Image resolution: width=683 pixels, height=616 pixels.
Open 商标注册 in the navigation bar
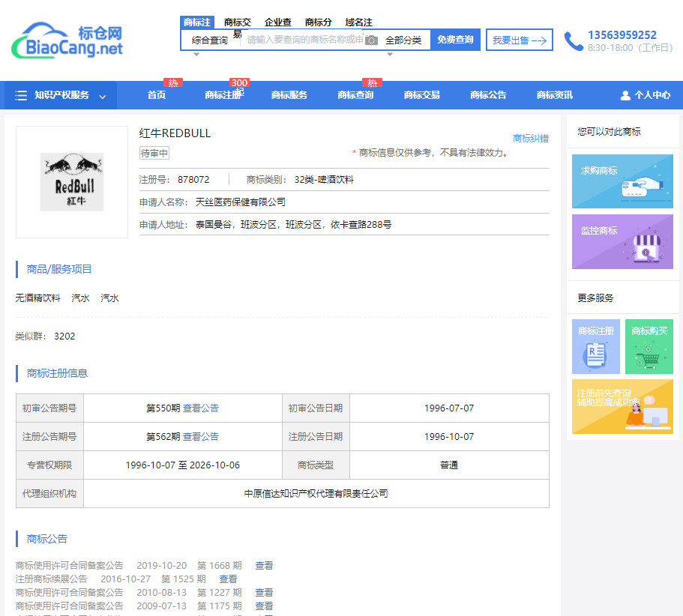coord(223,95)
